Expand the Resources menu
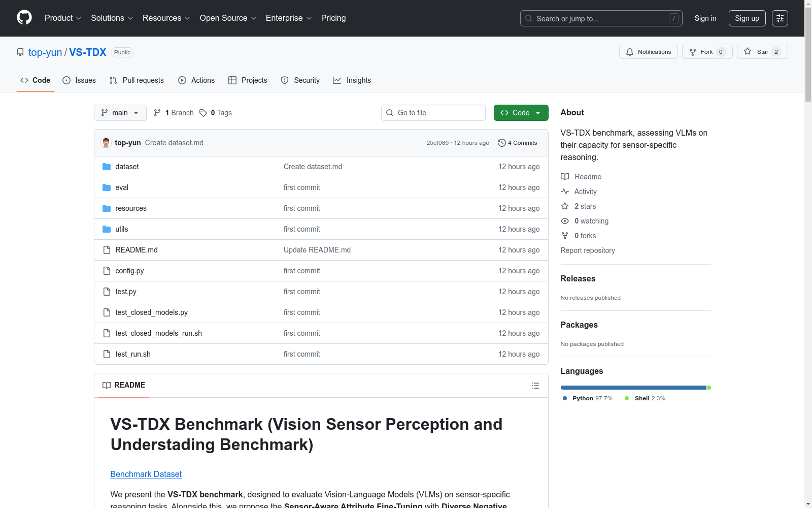Image resolution: width=812 pixels, height=508 pixels. click(x=166, y=18)
